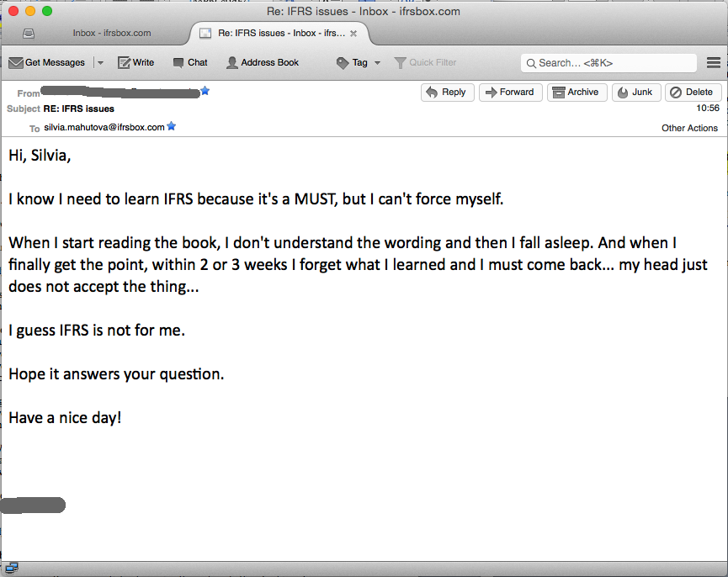Close the Re: IFRS issues tab
This screenshot has height=577, width=728.
coord(353,34)
